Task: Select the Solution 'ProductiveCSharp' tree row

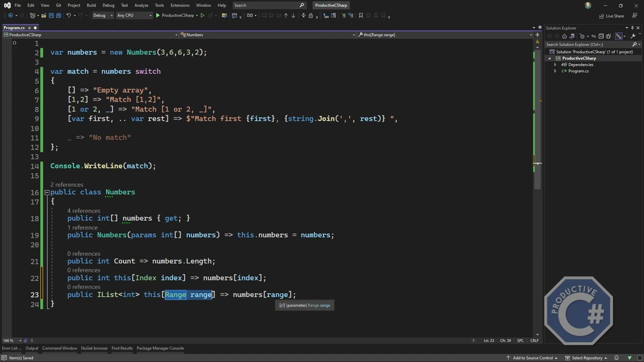Action: coord(594,52)
